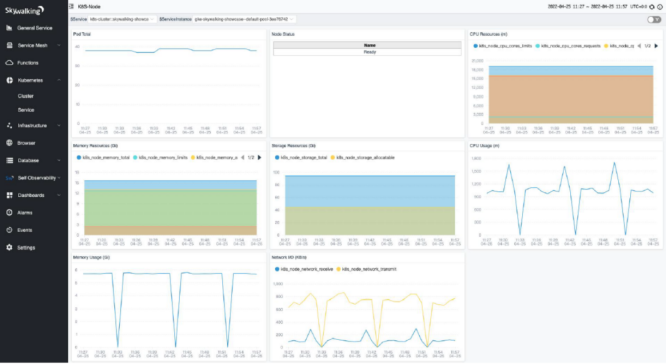Screen dimensions: 667x364
Task: Click the Memory Usage (Gi) panel title
Action: point(91,258)
